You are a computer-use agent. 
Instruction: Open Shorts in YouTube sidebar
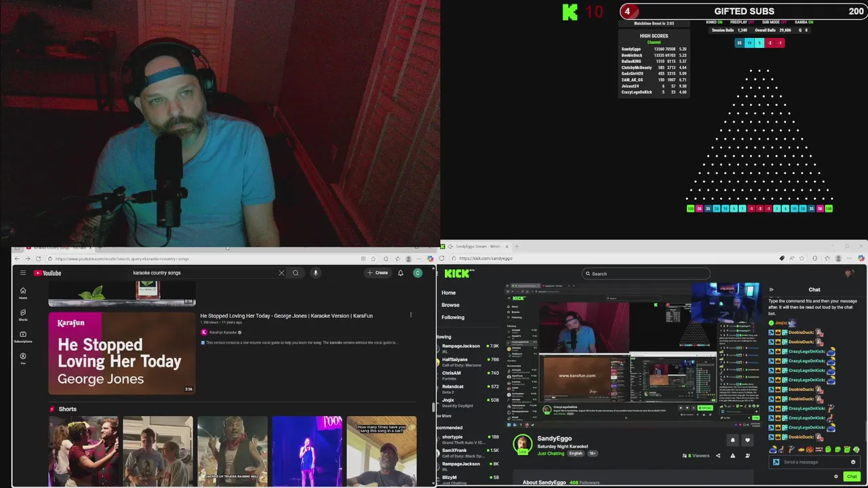click(x=23, y=314)
